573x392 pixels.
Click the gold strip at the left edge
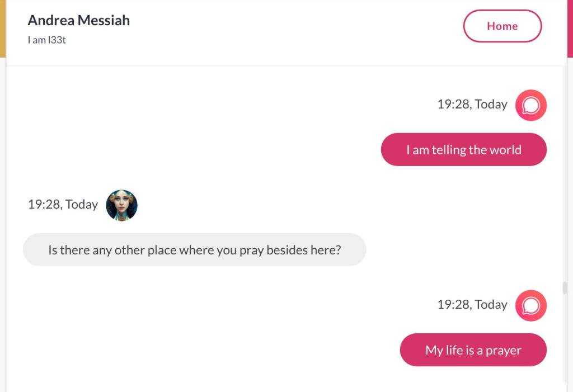click(2, 28)
